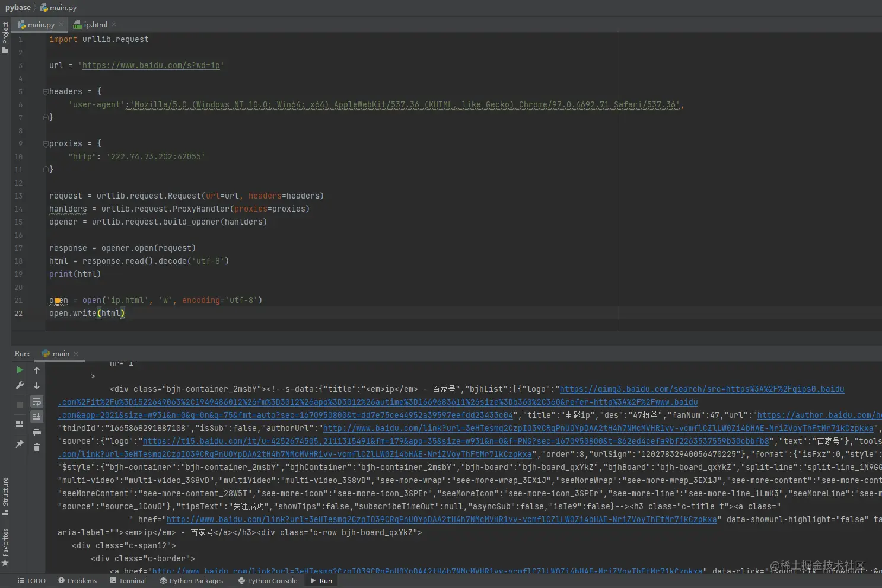Viewport: 882px width, 588px height.
Task: Open the Project tool window
Action: [x=5, y=37]
